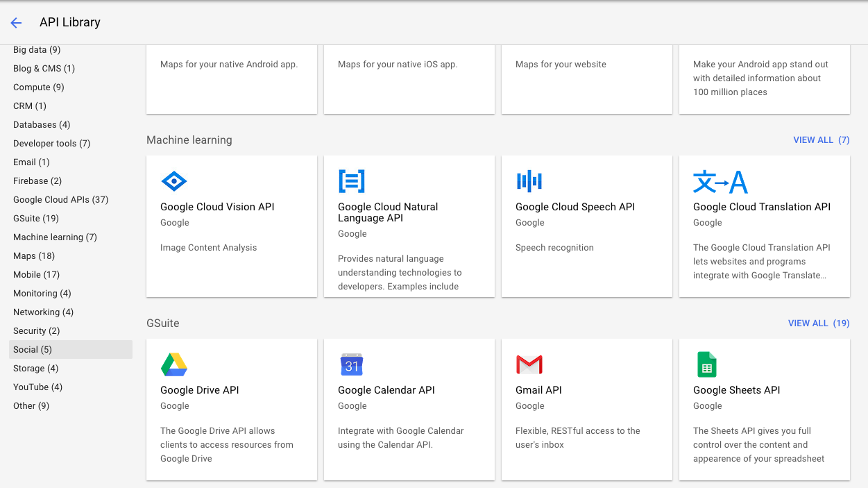
Task: Open the 'Maps for your native Android app' card
Action: [232, 79]
